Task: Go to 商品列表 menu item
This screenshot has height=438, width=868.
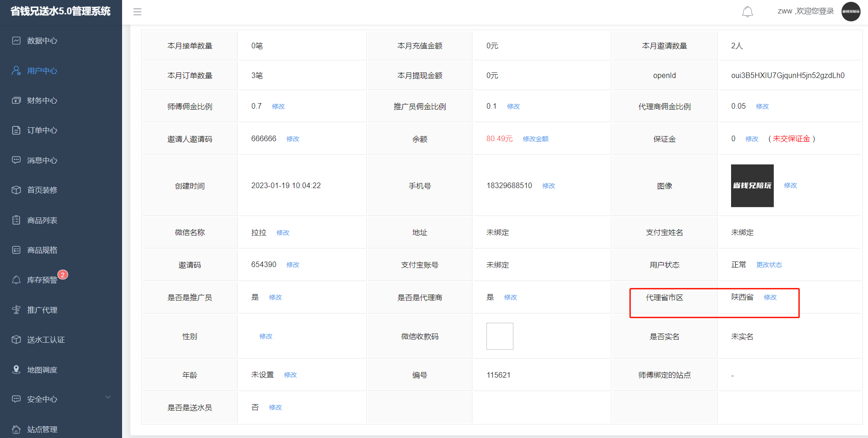Action: [x=42, y=220]
